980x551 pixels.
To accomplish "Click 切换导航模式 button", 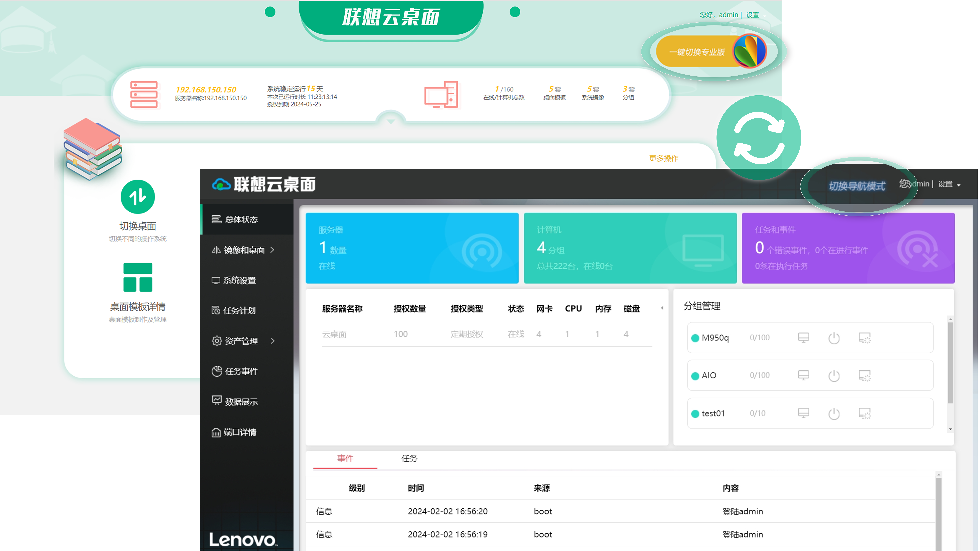I will [857, 186].
